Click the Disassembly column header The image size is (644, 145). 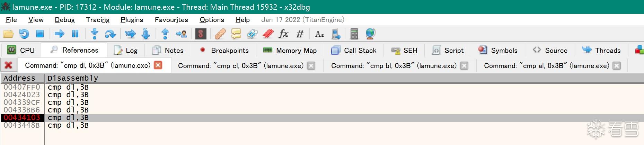click(x=73, y=78)
